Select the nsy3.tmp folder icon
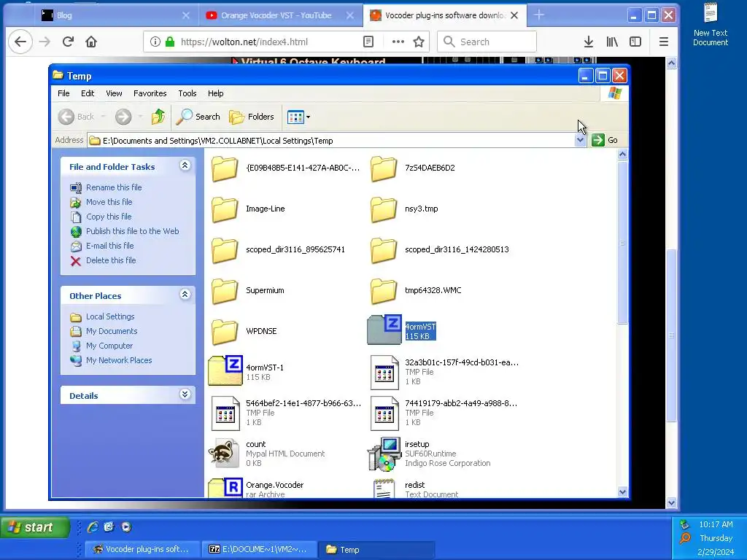The width and height of the screenshot is (747, 560). (384, 209)
